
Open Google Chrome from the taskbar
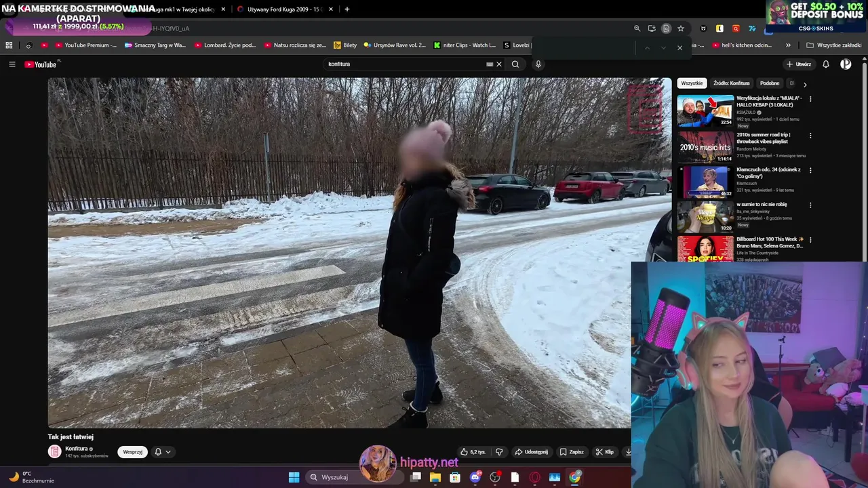click(x=575, y=477)
